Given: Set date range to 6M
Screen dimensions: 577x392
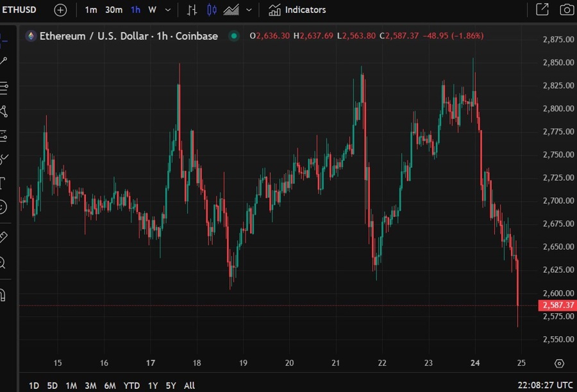Looking at the screenshot, I should point(110,386).
